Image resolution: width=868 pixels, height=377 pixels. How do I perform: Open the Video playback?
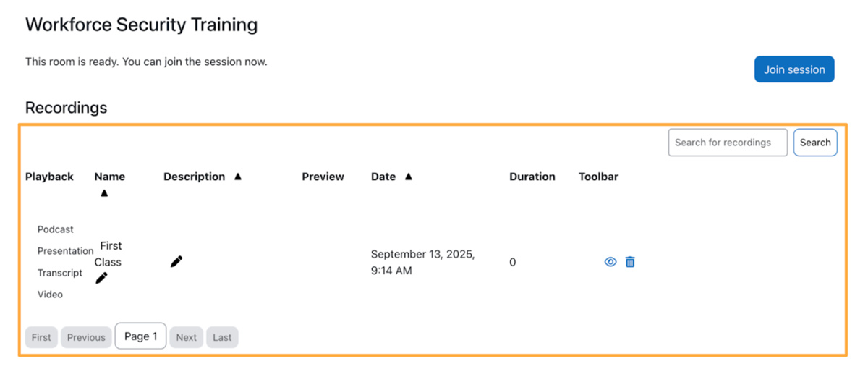pyautogui.click(x=50, y=295)
